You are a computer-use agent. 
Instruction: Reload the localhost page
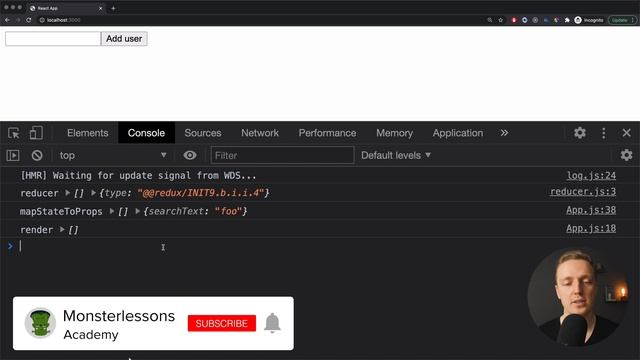pos(29,20)
